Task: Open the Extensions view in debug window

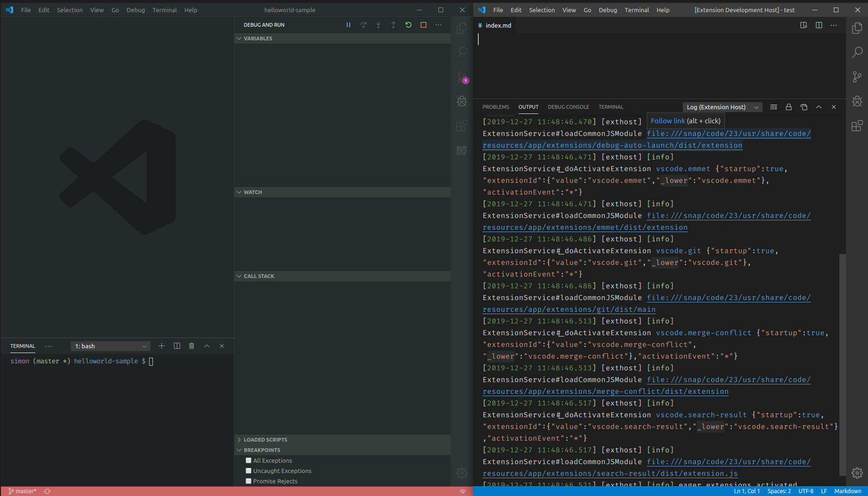Action: point(857,126)
